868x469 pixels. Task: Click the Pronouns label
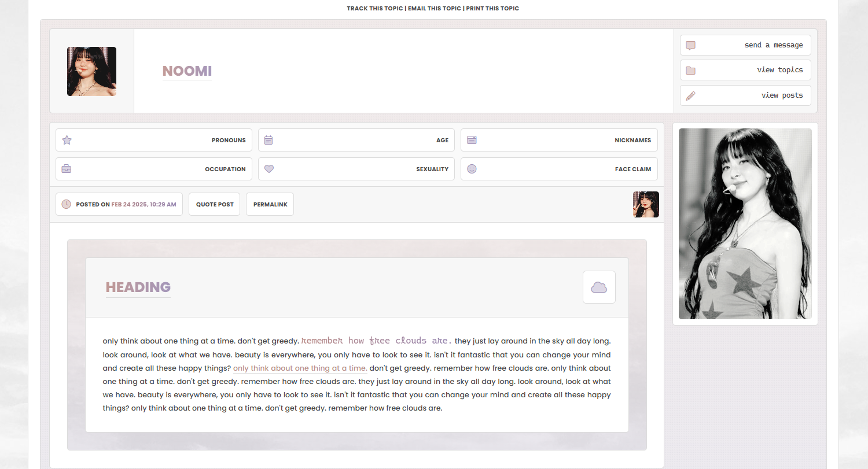[229, 140]
